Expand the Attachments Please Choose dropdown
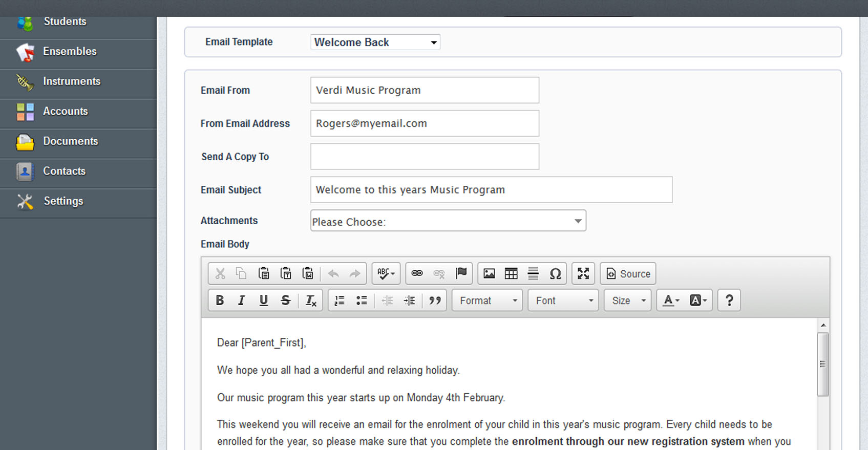Image resolution: width=868 pixels, height=450 pixels. (448, 221)
